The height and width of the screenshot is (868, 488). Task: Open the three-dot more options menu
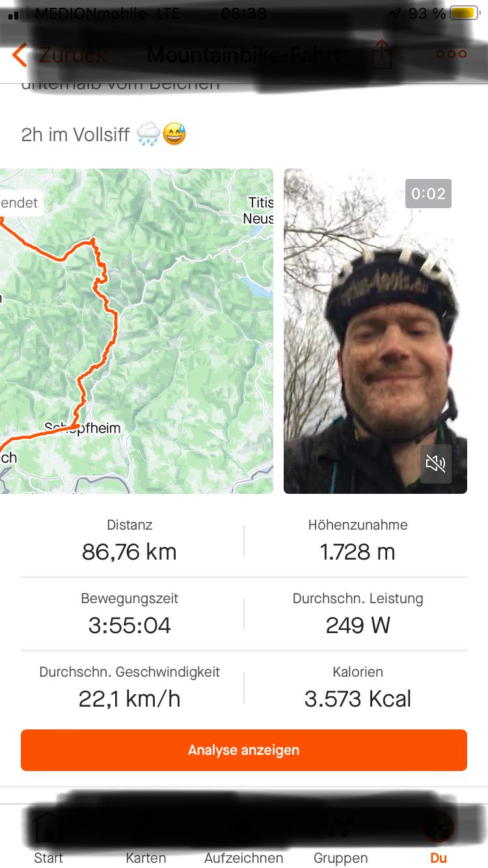(x=452, y=54)
